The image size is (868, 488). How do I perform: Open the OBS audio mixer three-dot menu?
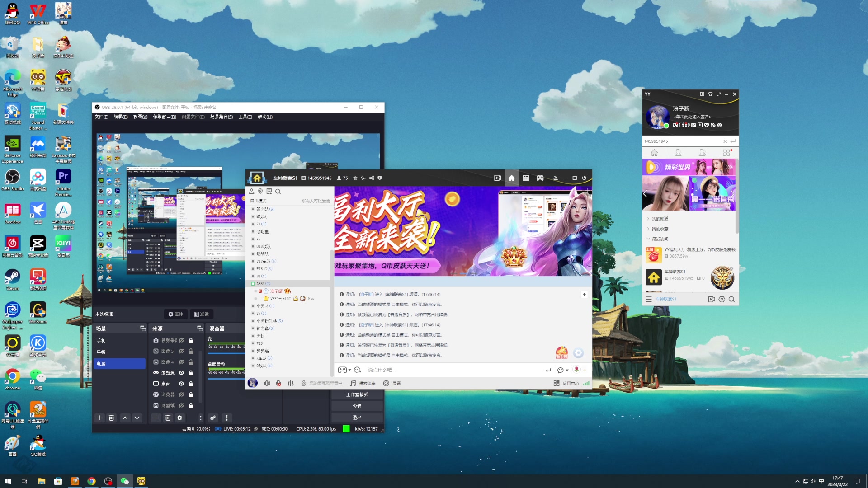[x=227, y=418]
